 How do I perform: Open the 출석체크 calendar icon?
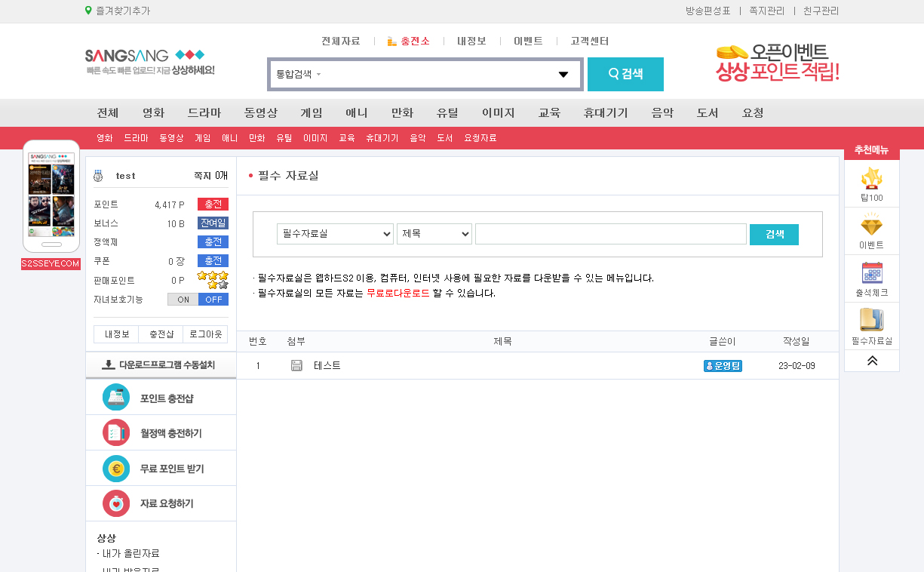point(871,273)
